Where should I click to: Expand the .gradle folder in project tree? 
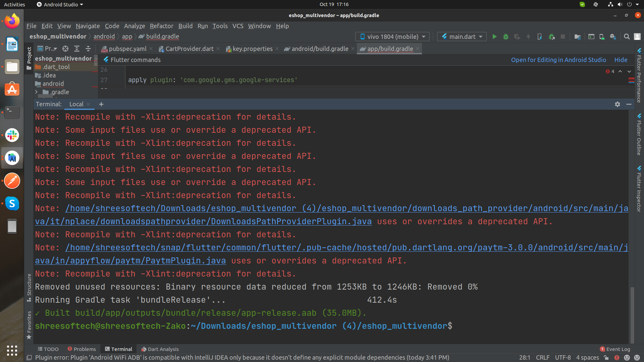point(36,92)
